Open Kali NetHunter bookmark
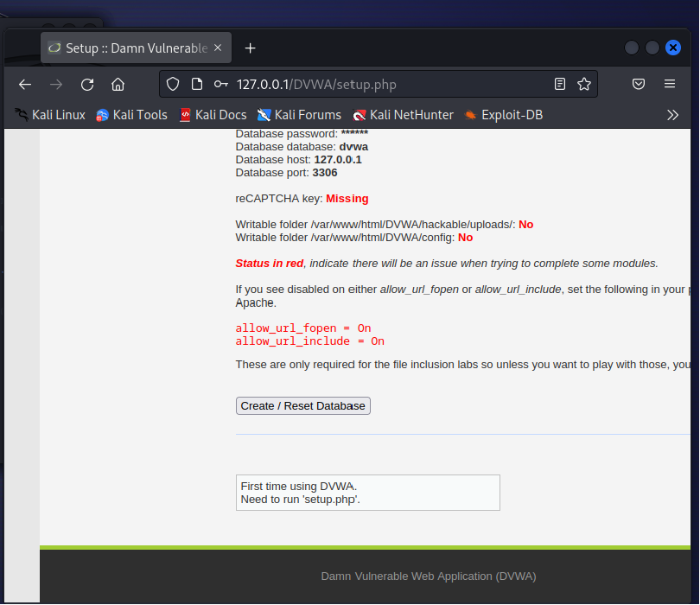700x605 pixels. [403, 115]
